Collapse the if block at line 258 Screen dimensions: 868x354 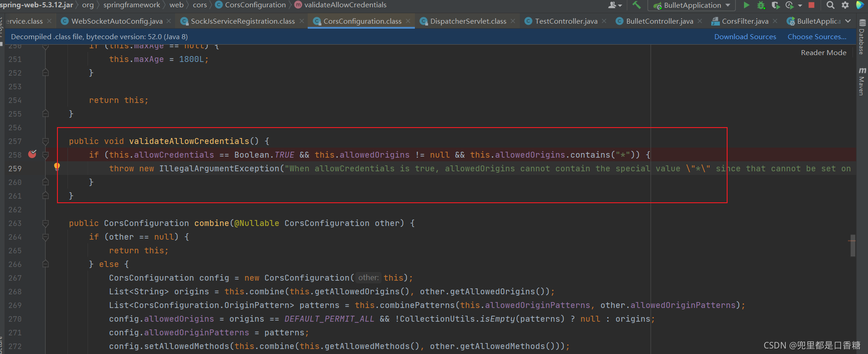[x=46, y=155]
